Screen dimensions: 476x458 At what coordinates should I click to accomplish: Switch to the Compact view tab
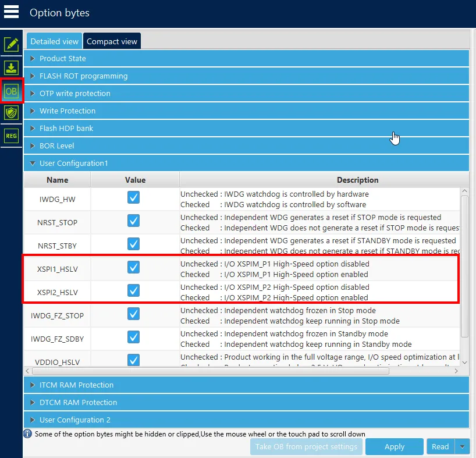coord(112,41)
